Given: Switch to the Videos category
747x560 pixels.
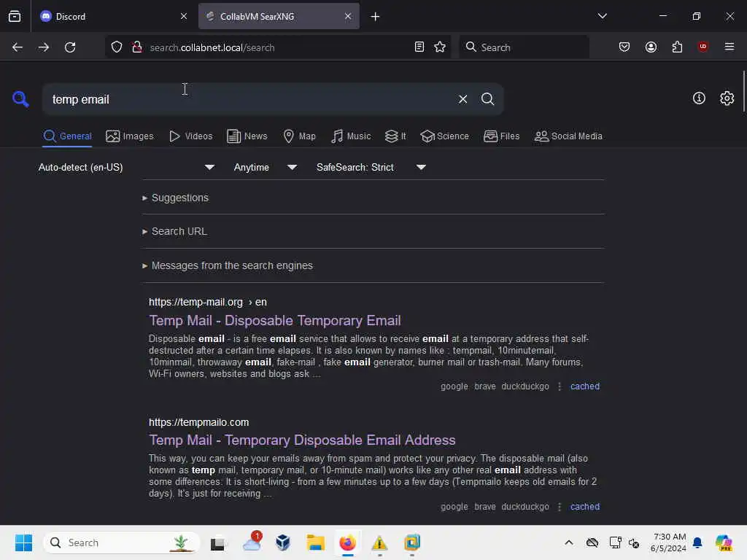Looking at the screenshot, I should click(x=190, y=136).
